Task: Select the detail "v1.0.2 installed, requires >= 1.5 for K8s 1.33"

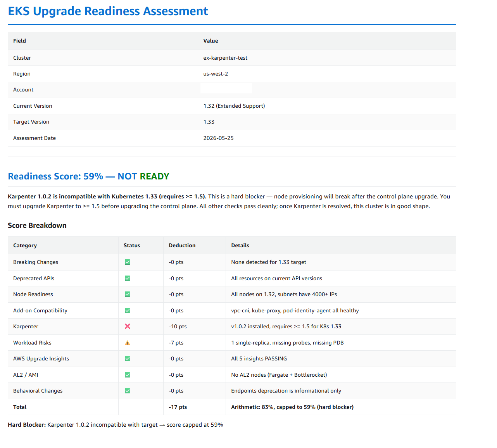Action: point(286,326)
